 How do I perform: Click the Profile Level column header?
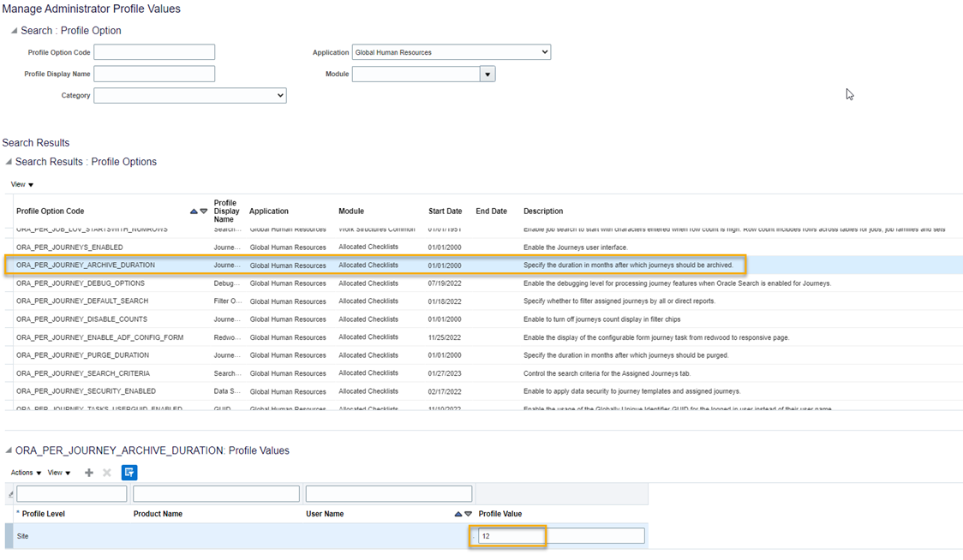(44, 514)
